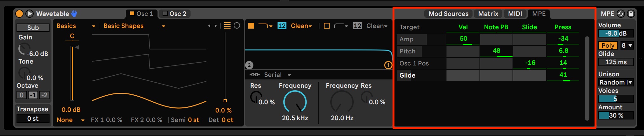
Task: Open the Matrix tab
Action: point(488,14)
